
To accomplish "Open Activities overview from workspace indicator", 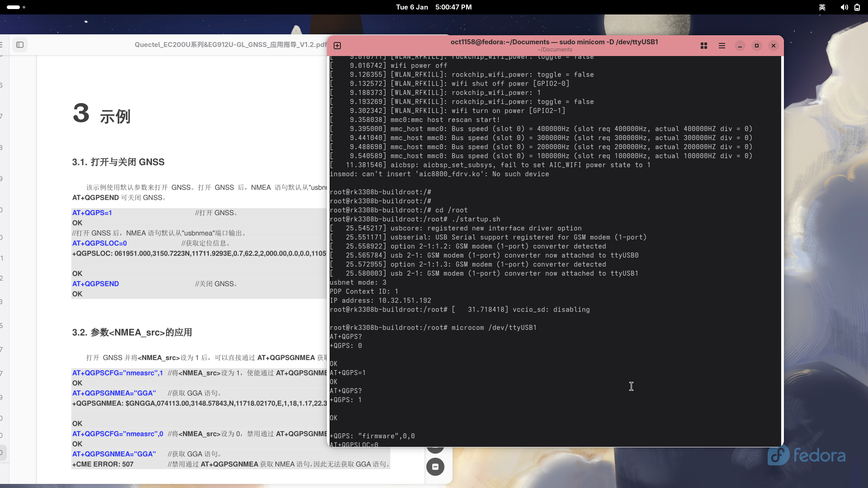I will [16, 7].
